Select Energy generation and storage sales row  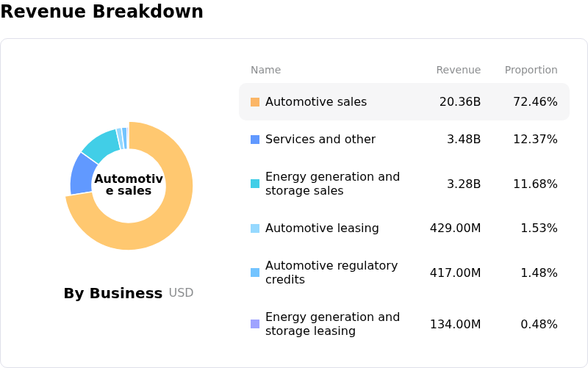(x=332, y=184)
